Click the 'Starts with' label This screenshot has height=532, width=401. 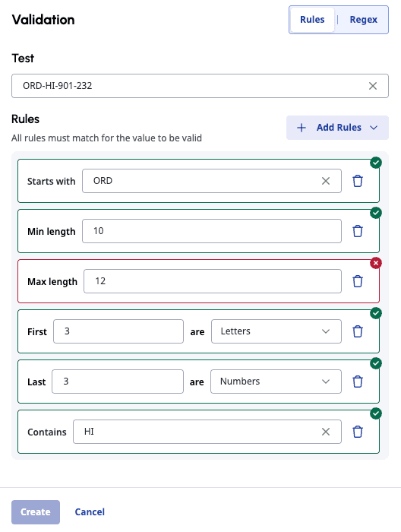[51, 181]
